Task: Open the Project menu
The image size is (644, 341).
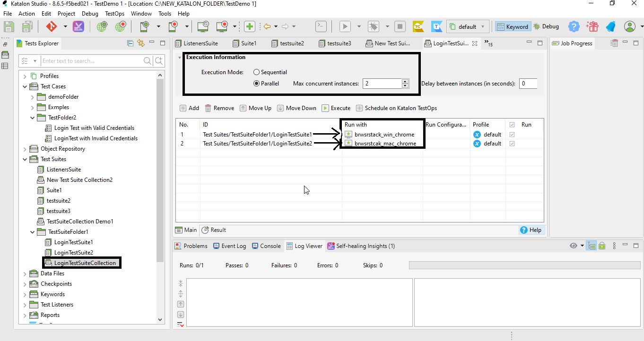Action: pos(67,14)
